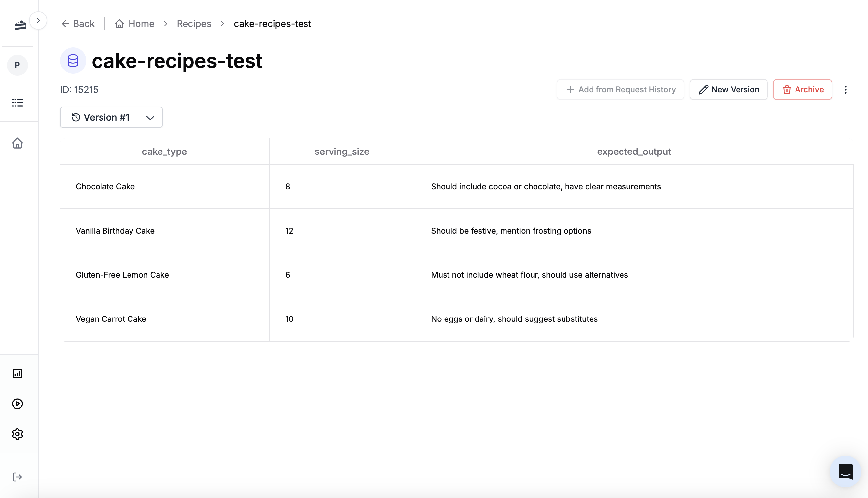The height and width of the screenshot is (498, 868).
Task: Archive the cake-recipes-test dataset
Action: (x=802, y=89)
